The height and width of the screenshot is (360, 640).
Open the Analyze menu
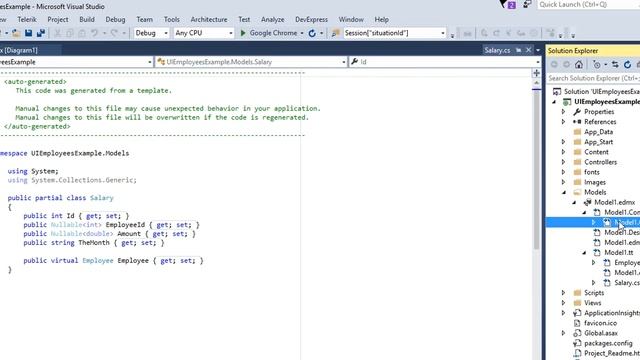[x=273, y=20]
